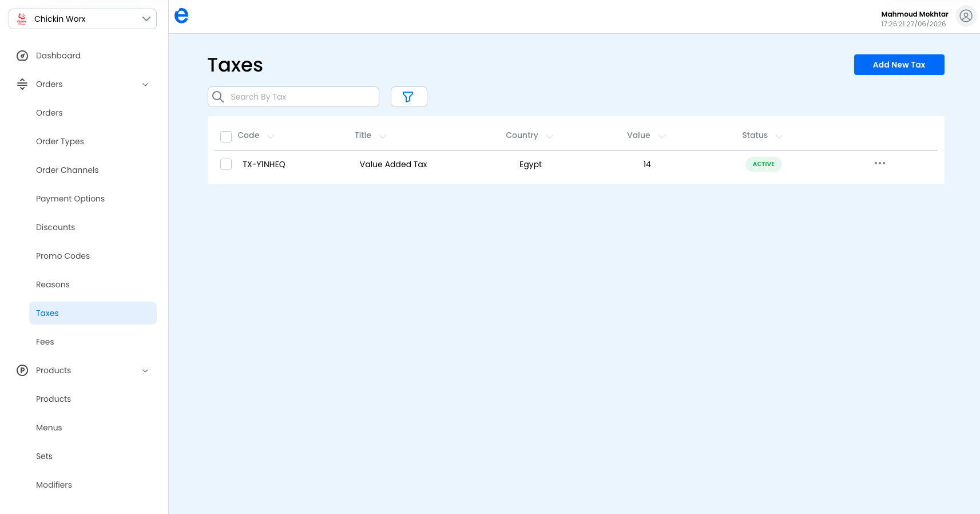Toggle the select-all checkbox in header
This screenshot has height=514, width=980.
pyautogui.click(x=226, y=136)
